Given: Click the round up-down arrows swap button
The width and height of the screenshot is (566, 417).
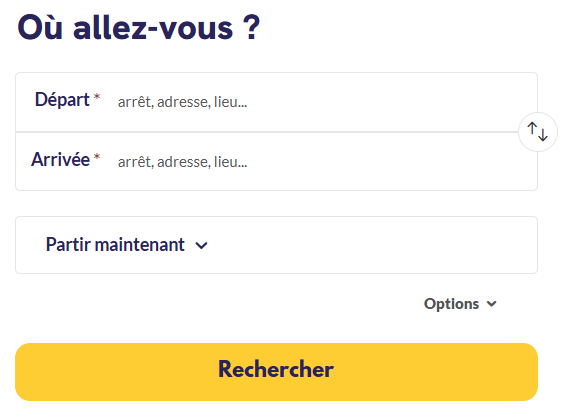Looking at the screenshot, I should [x=537, y=132].
